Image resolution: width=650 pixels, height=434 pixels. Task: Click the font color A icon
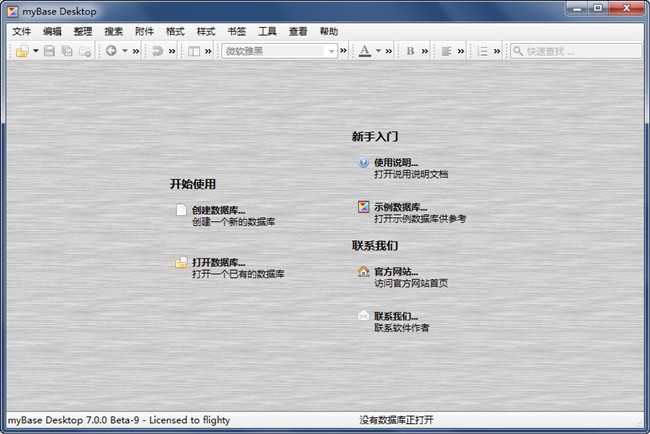tap(365, 51)
